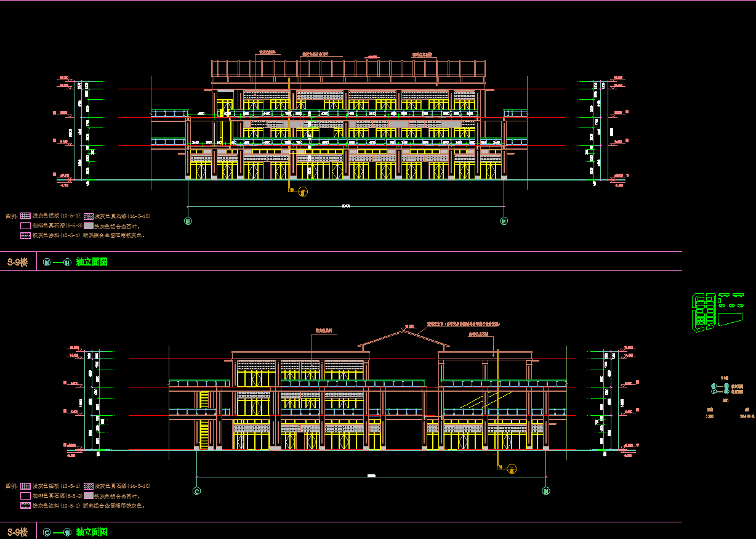
Task: Pick the 浅灰色铝板 grid swatch in the upper legend
Action: [x=25, y=216]
